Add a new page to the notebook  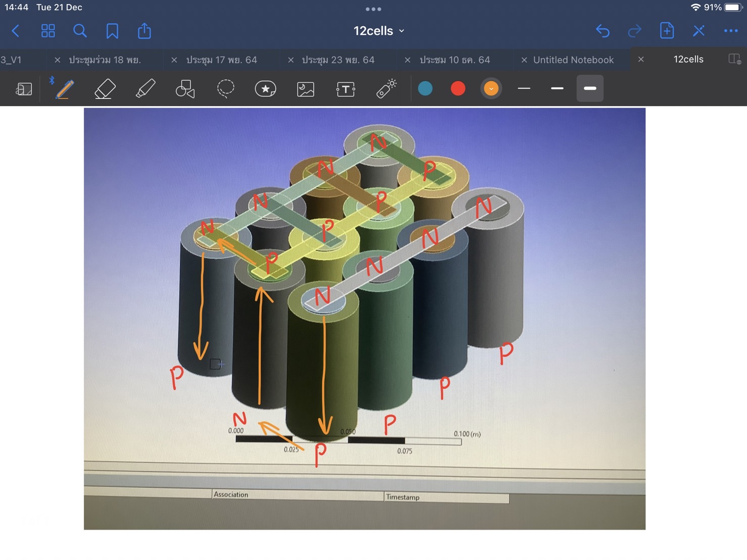[667, 31]
